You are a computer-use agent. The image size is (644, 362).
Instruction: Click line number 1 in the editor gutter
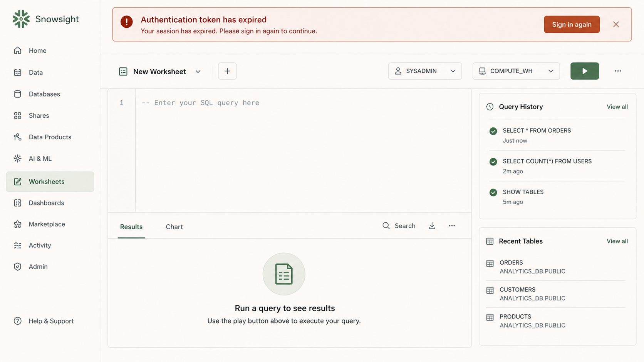121,103
